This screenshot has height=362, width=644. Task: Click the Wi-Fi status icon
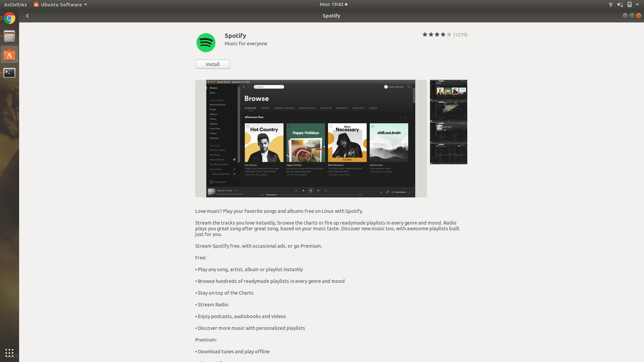(x=610, y=4)
